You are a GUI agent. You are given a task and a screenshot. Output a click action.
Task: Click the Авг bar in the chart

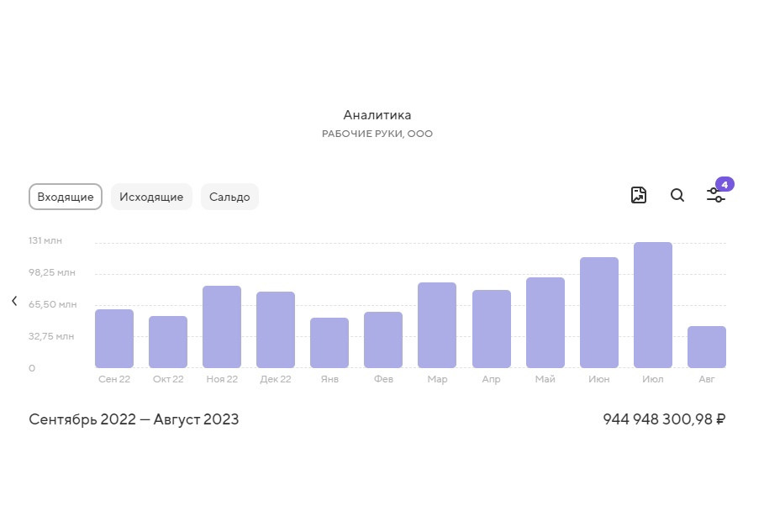(x=706, y=347)
